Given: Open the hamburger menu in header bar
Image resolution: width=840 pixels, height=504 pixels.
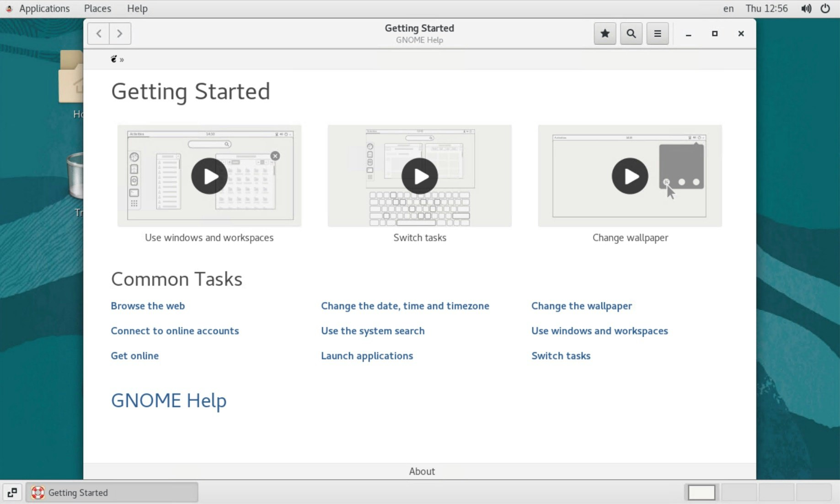Looking at the screenshot, I should pos(658,33).
